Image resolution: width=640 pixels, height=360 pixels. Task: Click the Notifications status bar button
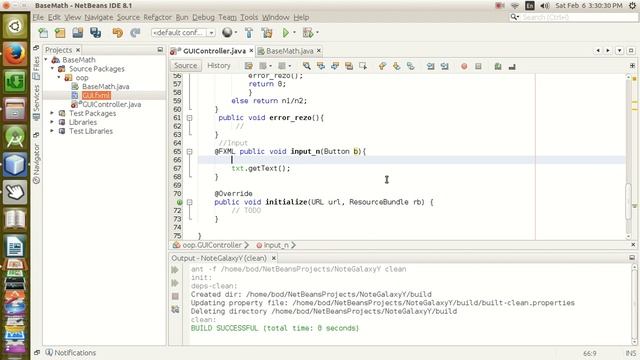[x=71, y=353]
